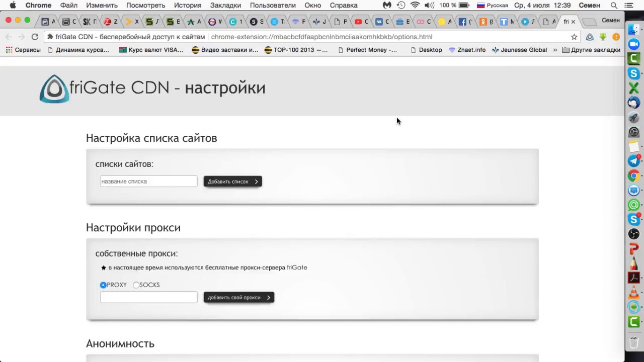Open the Окно menu

[x=313, y=5]
